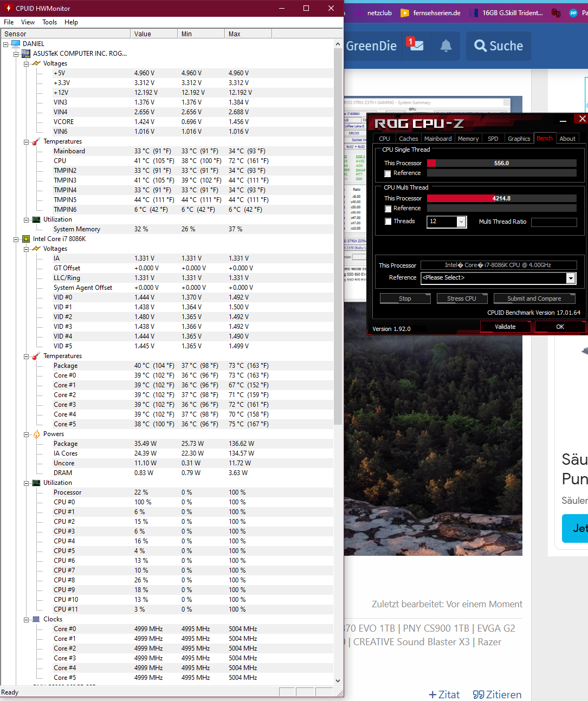Click the DANIEL computer icon
Viewport: 588px width, 701px height.
[x=16, y=43]
